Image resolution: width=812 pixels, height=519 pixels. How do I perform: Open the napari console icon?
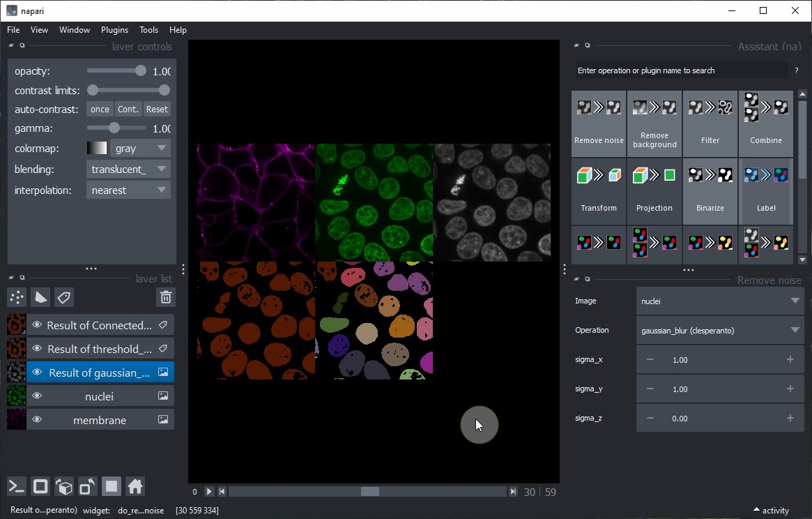(x=17, y=486)
